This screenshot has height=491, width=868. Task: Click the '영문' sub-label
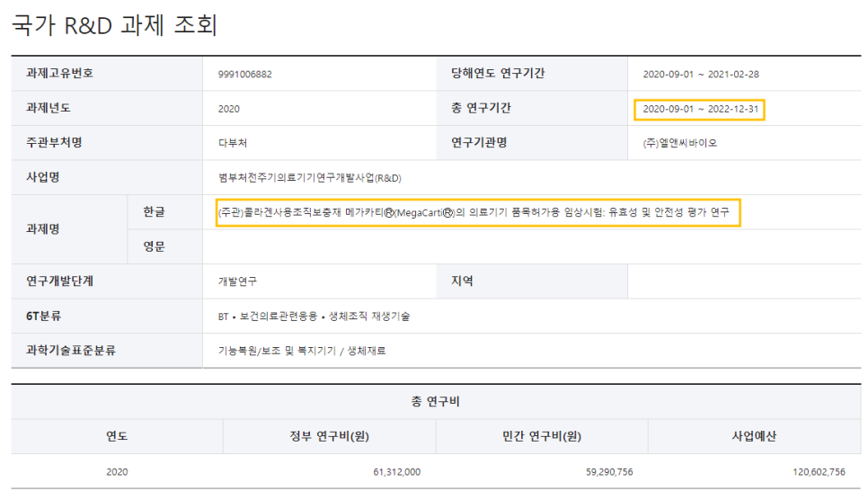[154, 246]
